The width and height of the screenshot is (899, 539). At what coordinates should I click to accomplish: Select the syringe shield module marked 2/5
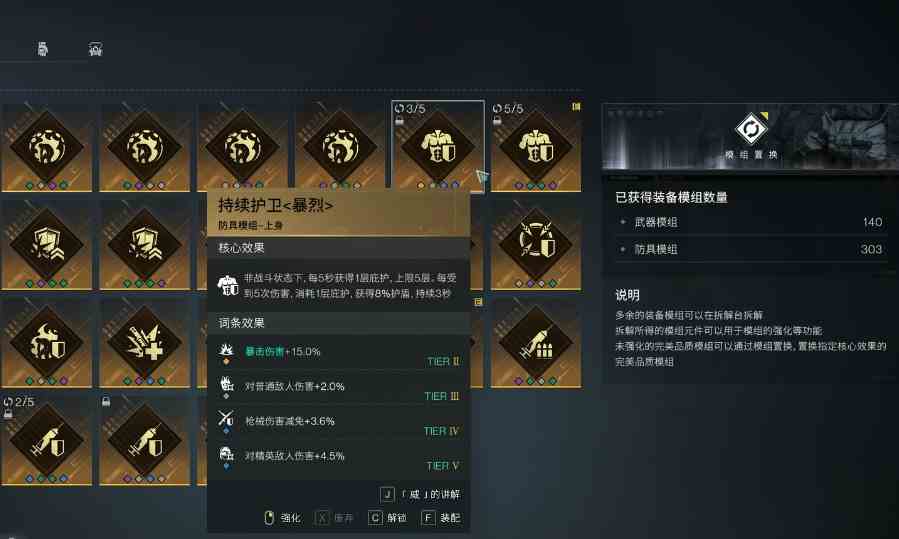(x=46, y=440)
